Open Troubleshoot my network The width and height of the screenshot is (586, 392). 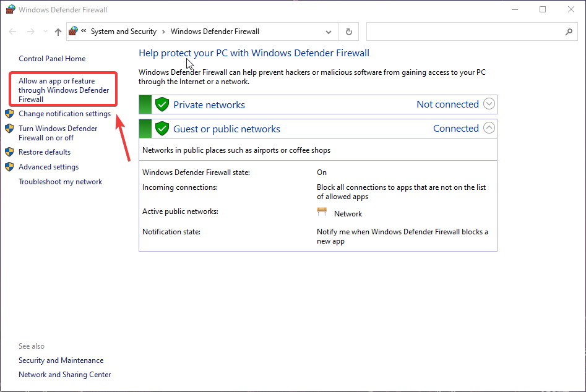click(x=60, y=181)
